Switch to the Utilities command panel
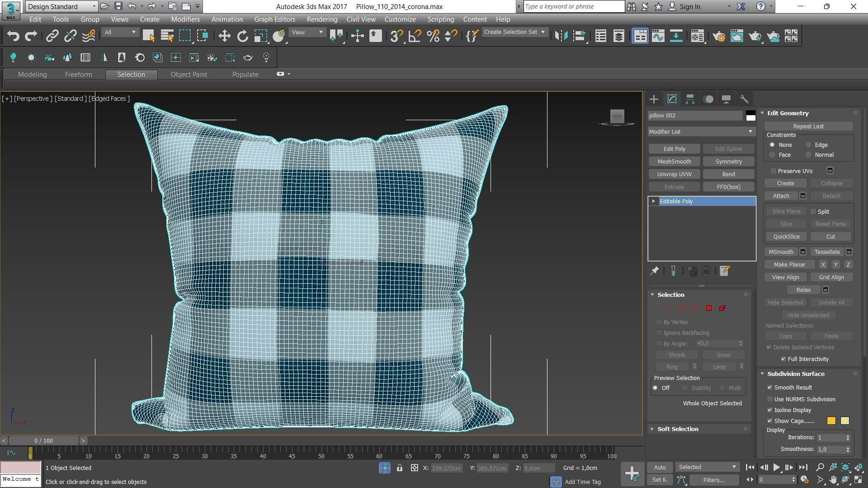Viewport: 868px width, 488px height. [x=744, y=99]
